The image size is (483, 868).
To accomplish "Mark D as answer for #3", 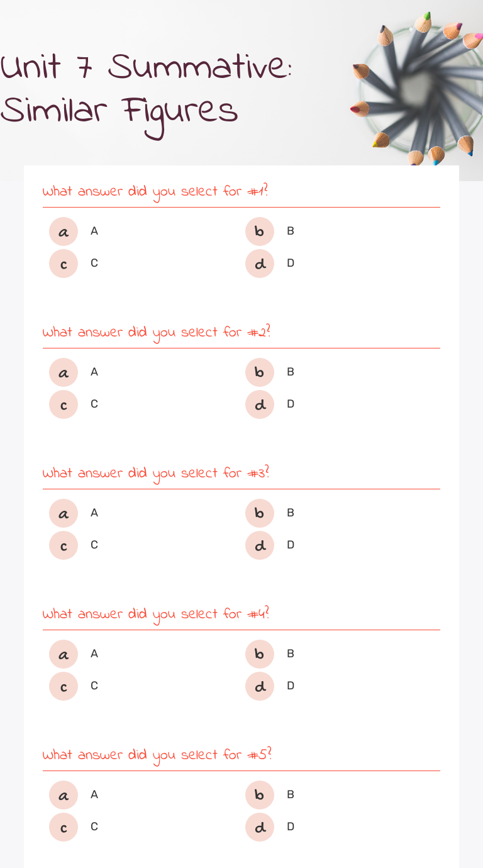I will pyautogui.click(x=260, y=545).
